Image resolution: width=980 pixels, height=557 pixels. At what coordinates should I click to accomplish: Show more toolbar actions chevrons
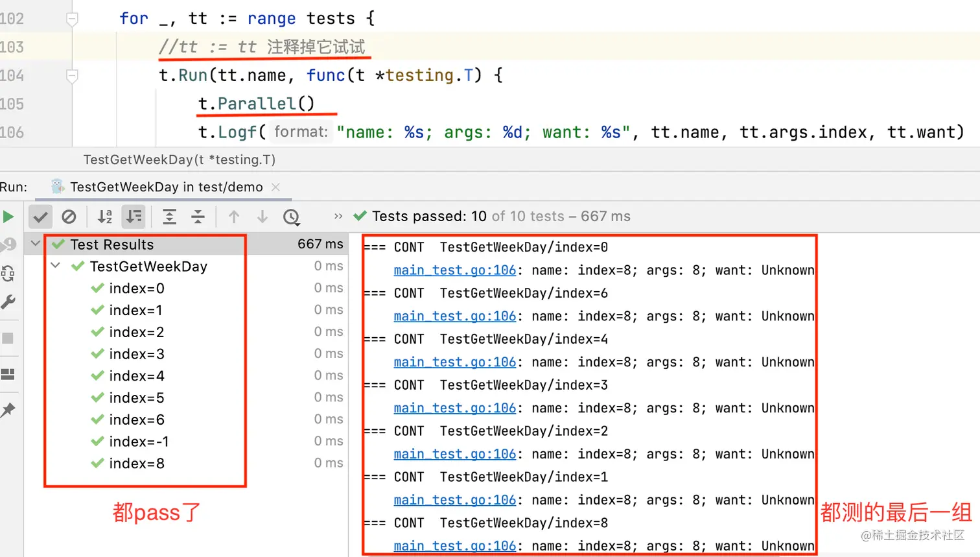tap(338, 216)
